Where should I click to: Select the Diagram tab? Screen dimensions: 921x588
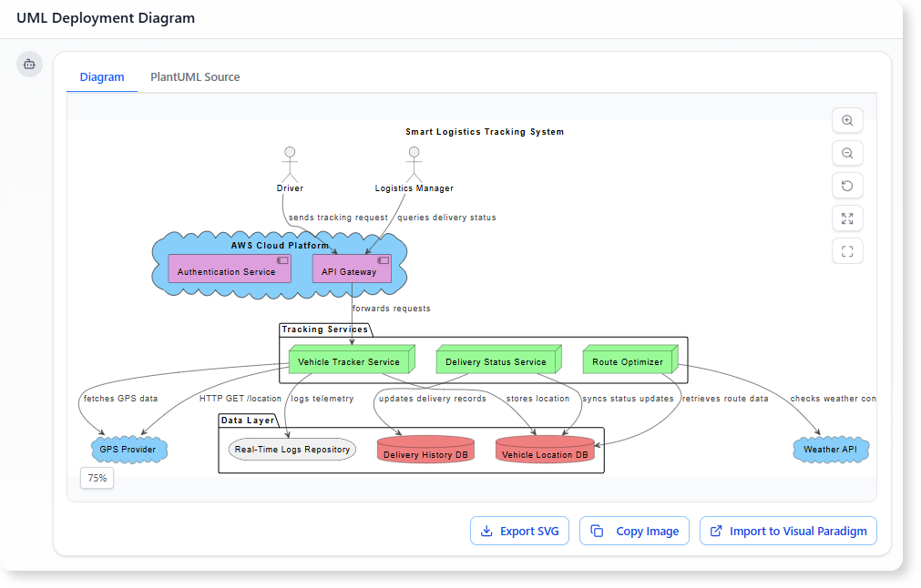pos(101,76)
